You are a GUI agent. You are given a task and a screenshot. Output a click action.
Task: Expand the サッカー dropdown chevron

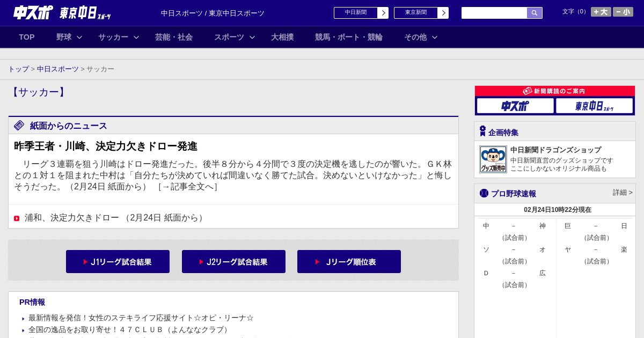click(x=136, y=37)
